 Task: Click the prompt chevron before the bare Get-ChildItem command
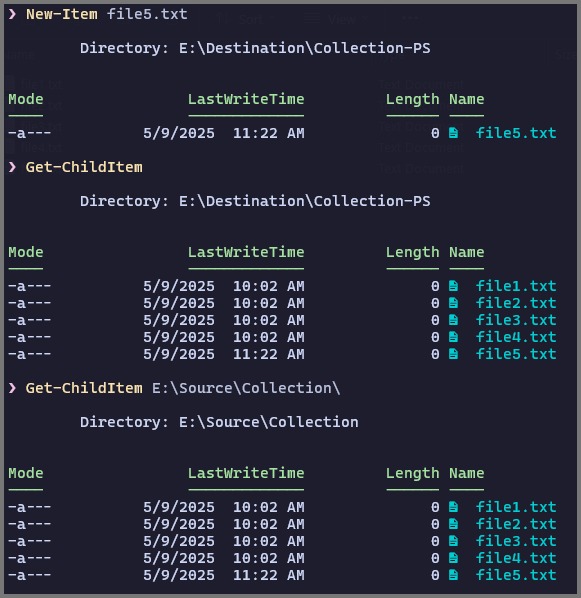[12, 167]
